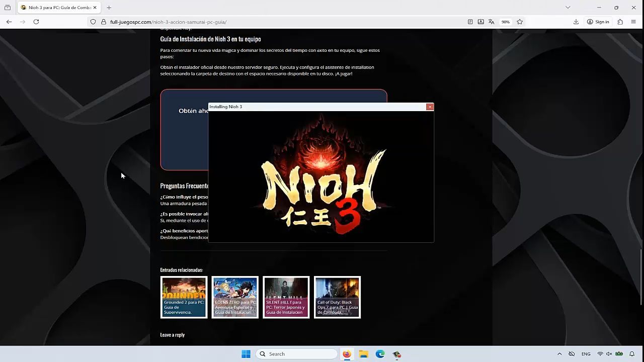
Task: Reset the 90% zoom level indicator
Action: coord(505,22)
